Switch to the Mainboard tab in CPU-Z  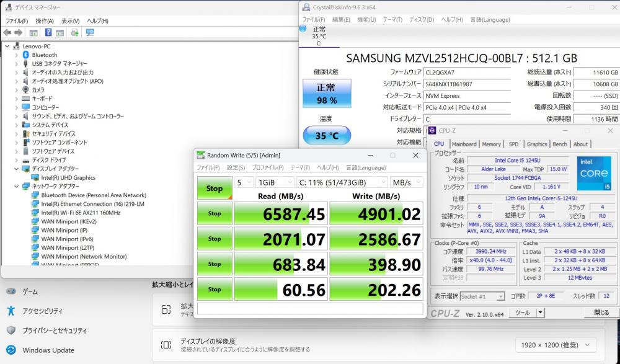point(464,144)
